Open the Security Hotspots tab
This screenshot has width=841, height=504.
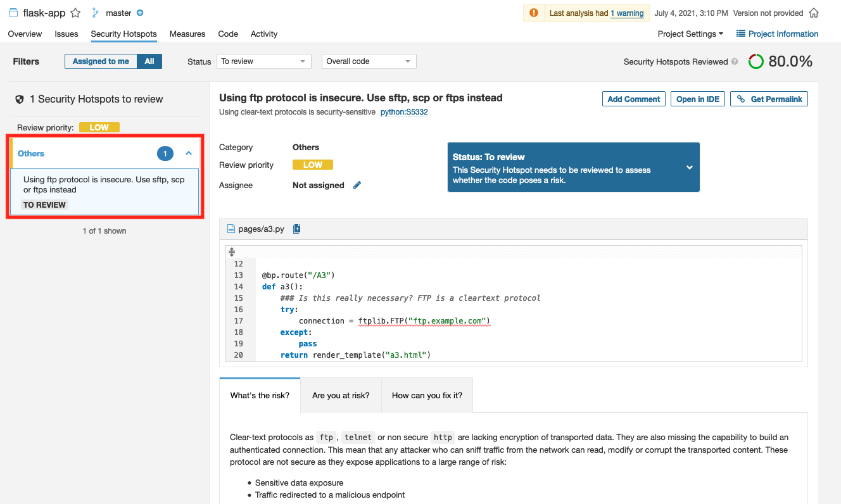pyautogui.click(x=123, y=34)
